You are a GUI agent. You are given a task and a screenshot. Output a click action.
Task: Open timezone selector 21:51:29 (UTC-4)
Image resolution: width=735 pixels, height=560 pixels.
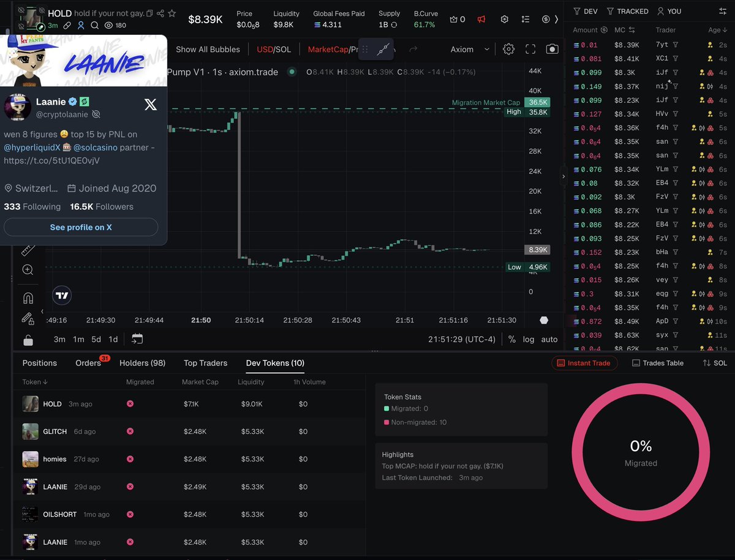coord(462,339)
